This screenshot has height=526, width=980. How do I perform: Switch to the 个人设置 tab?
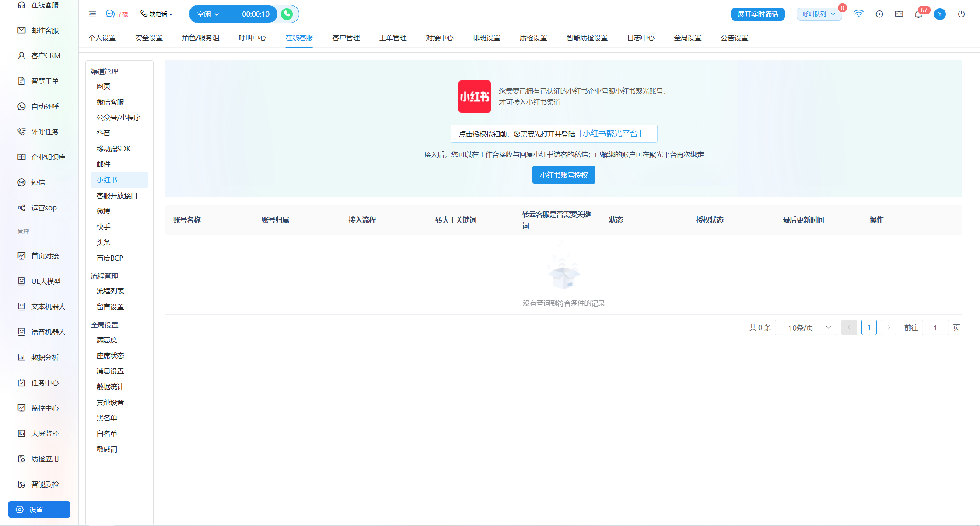102,38
